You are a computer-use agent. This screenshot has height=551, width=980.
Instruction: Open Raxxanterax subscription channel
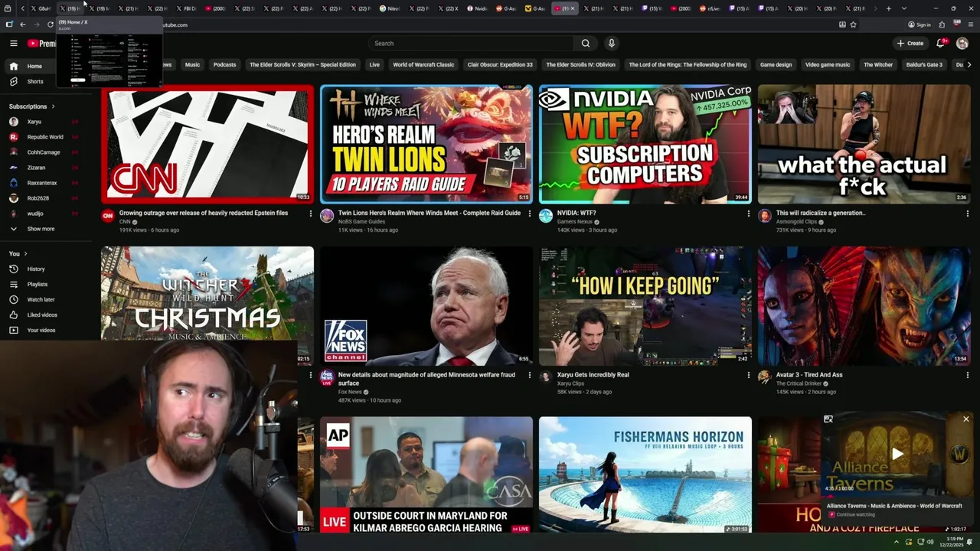pyautogui.click(x=42, y=183)
